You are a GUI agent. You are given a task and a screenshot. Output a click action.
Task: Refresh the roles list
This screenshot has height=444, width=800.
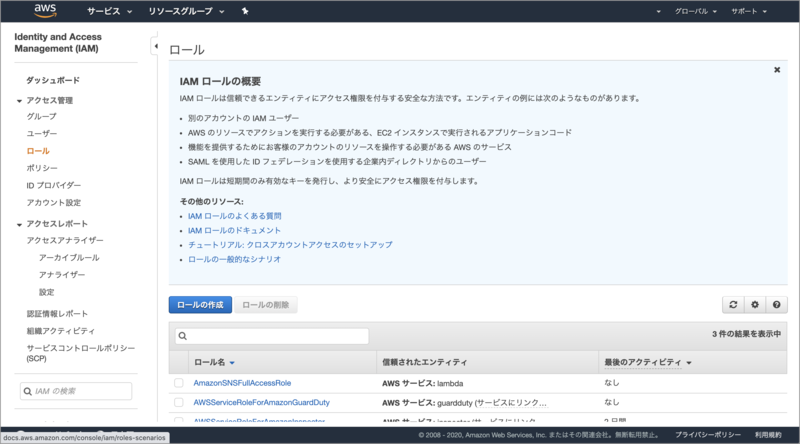[733, 305]
